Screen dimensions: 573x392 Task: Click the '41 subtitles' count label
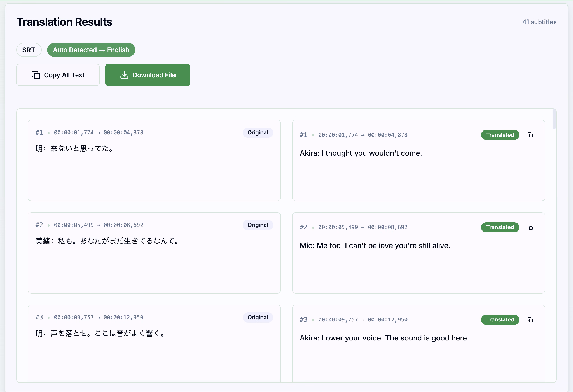click(539, 22)
